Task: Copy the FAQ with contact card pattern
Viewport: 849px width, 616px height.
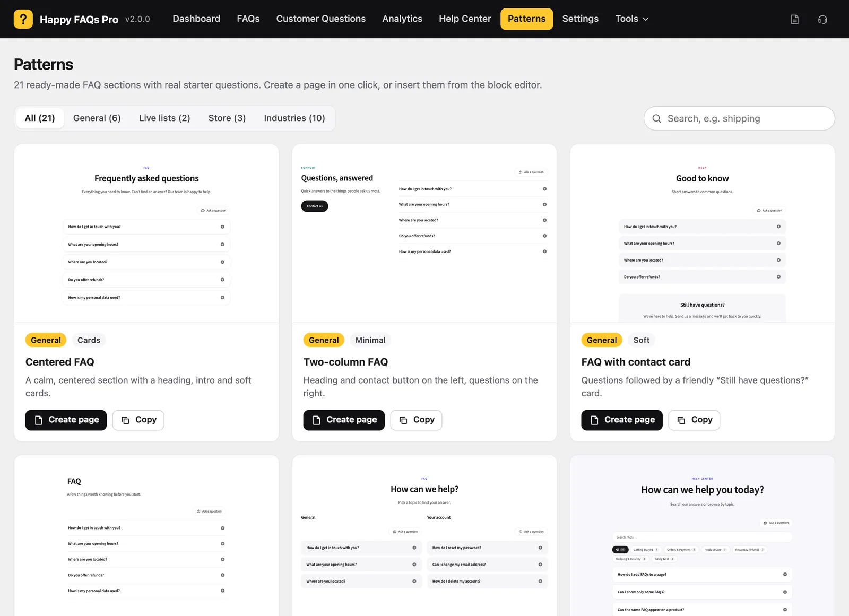Action: tap(695, 420)
